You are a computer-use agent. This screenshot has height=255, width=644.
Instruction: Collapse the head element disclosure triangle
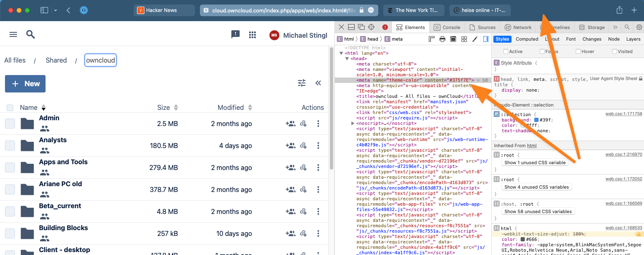pos(347,58)
